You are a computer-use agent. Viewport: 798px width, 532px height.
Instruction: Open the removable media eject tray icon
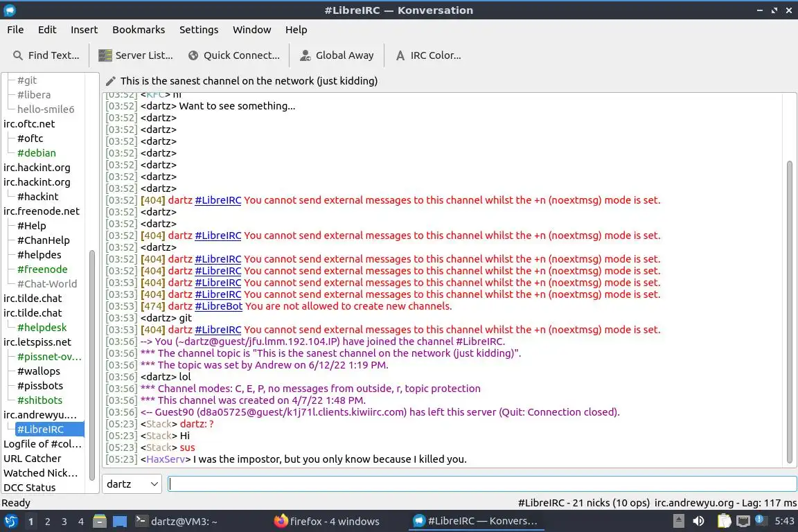(678, 522)
